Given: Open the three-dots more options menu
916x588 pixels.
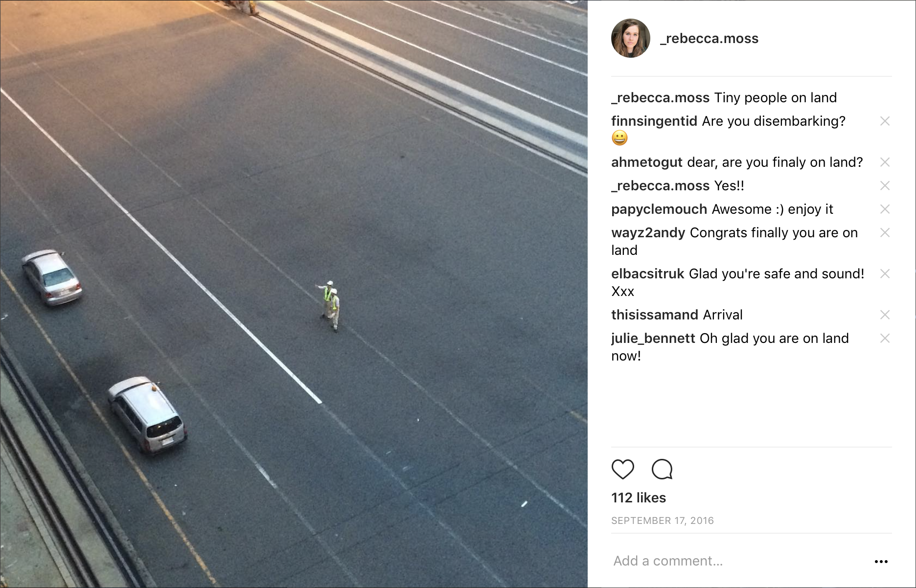Looking at the screenshot, I should pos(881,562).
